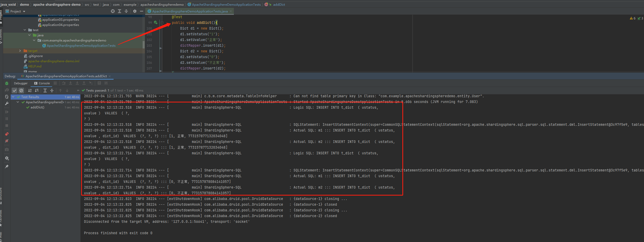Collapse the test folder in project tree

pos(25,30)
